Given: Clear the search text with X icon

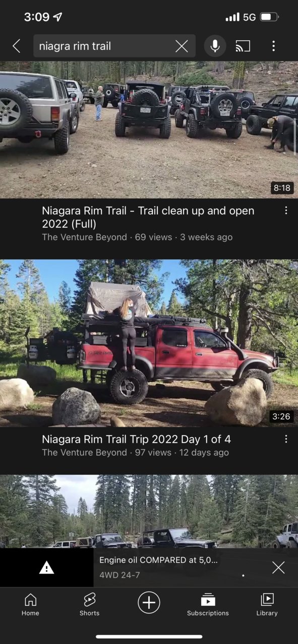Looking at the screenshot, I should pos(182,46).
